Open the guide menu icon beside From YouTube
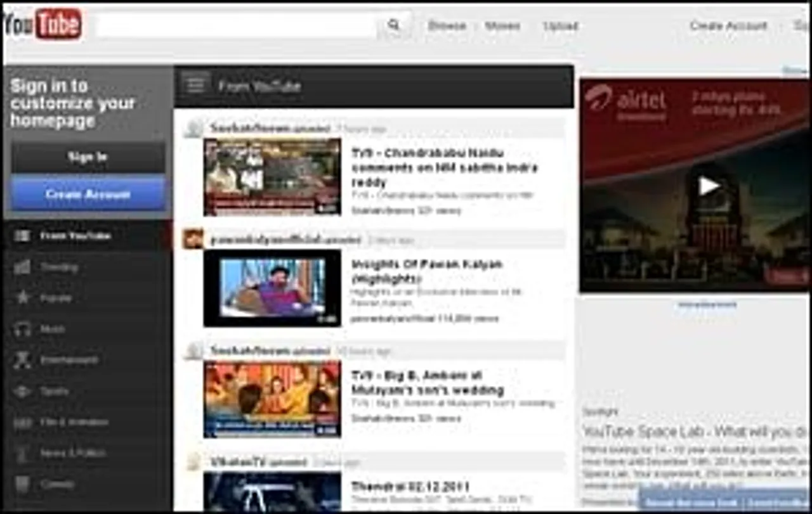 (x=195, y=85)
